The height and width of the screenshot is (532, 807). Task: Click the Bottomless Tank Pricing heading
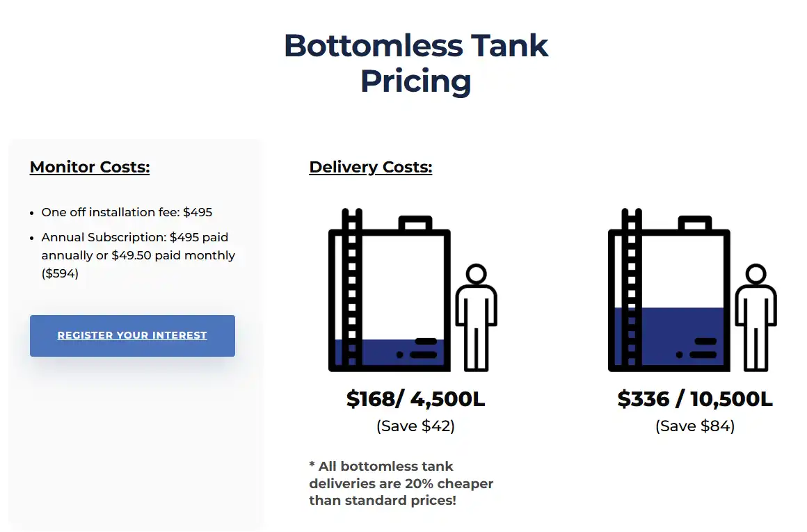[x=416, y=63]
